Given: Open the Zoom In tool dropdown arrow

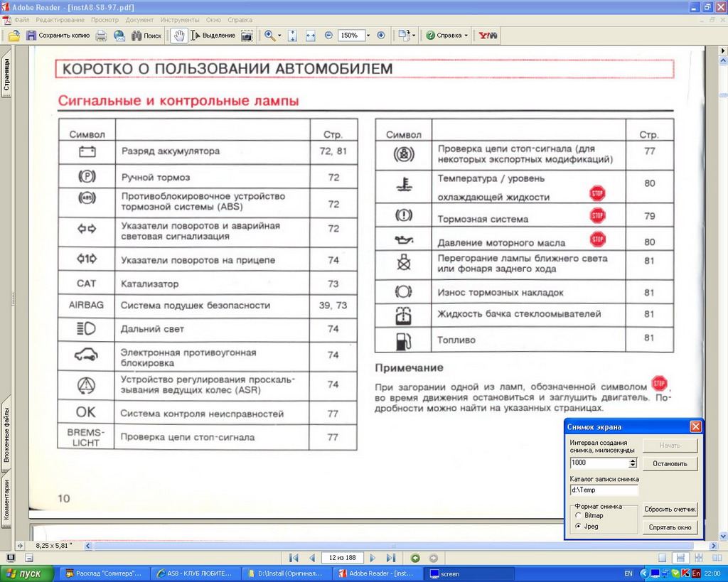Looking at the screenshot, I should pos(279,36).
